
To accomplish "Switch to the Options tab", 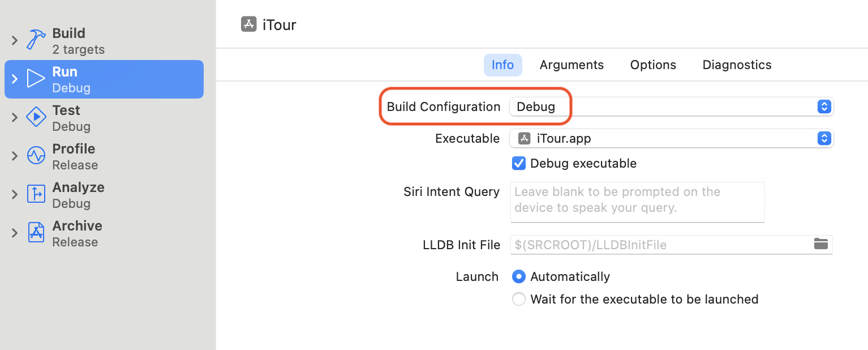I will [653, 65].
